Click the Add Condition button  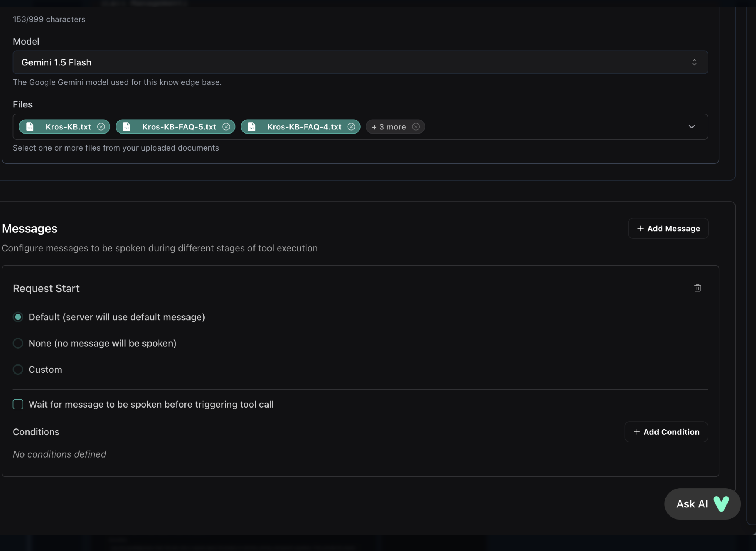coord(666,432)
